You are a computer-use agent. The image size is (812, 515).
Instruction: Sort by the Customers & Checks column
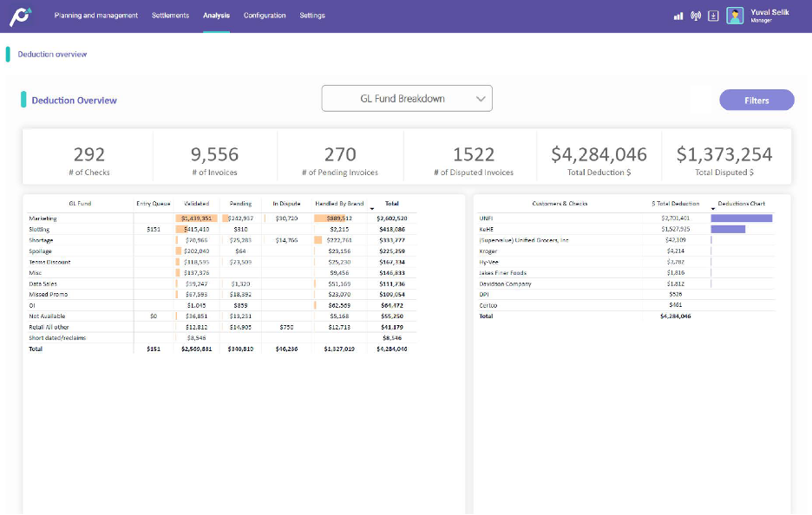560,204
